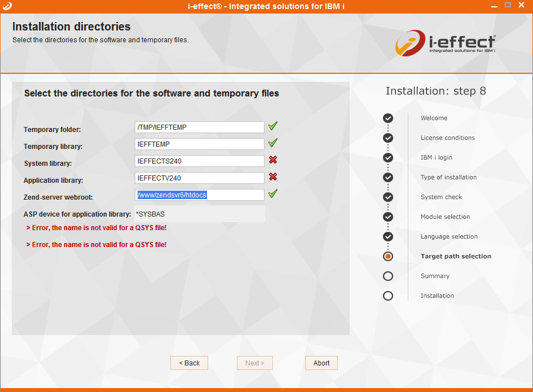Click green checkmark next to Temporary folder

[x=273, y=126]
